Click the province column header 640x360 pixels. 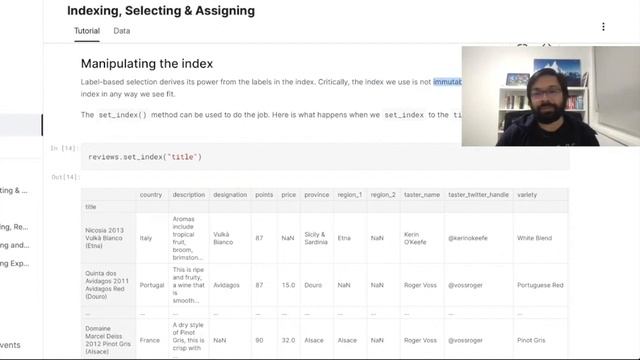pos(316,195)
